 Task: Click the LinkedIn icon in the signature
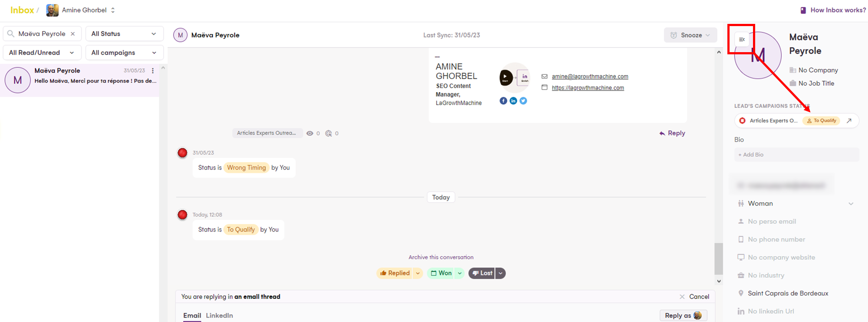(x=513, y=101)
